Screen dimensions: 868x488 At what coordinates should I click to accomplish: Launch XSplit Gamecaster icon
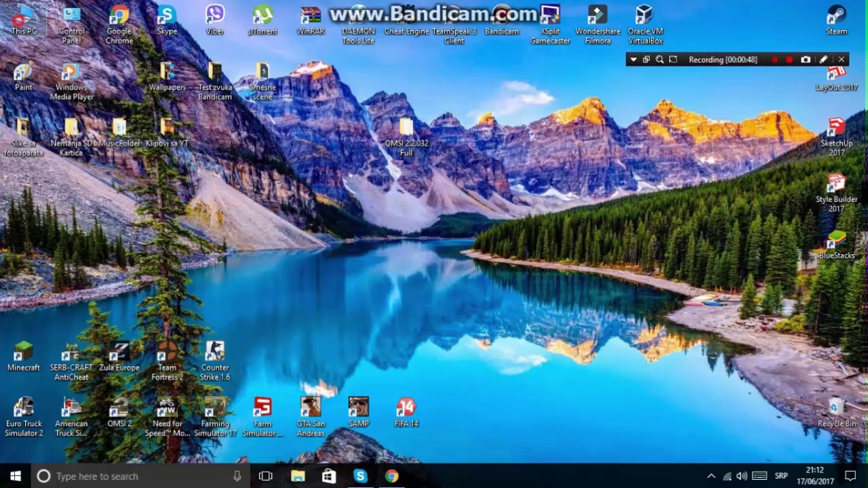click(x=550, y=26)
